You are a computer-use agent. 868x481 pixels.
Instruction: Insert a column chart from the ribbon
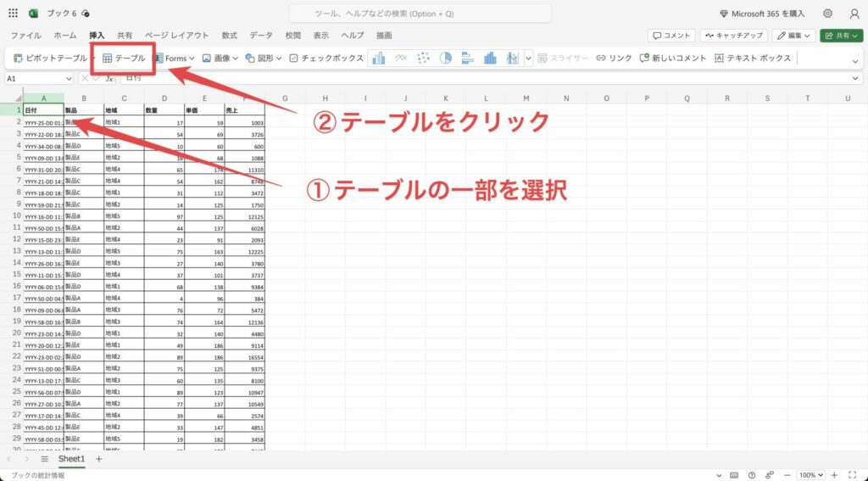point(379,58)
